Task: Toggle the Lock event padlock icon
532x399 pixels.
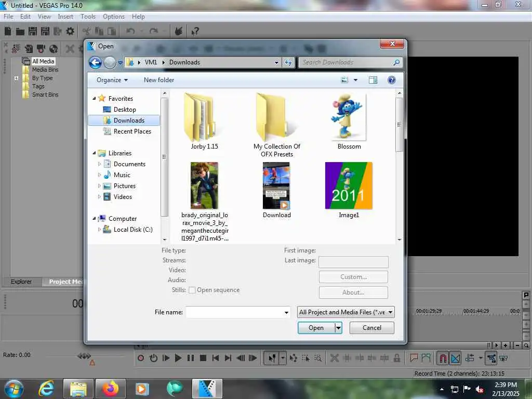Action: click(396, 358)
